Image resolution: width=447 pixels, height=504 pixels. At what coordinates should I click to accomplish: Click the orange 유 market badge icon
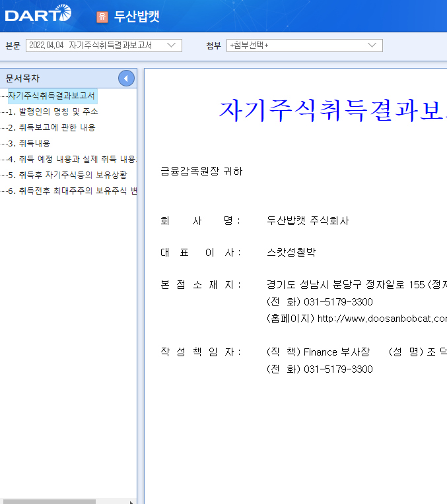click(x=102, y=16)
